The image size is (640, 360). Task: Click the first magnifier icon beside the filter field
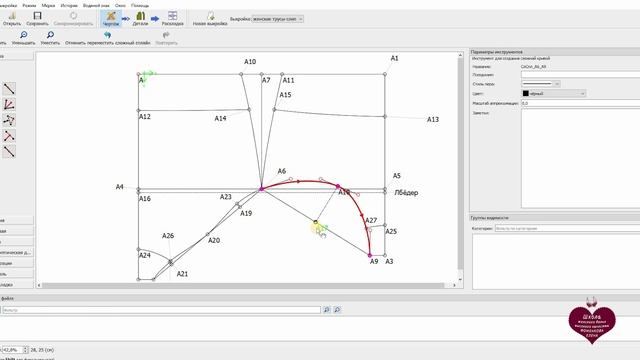coord(327,310)
